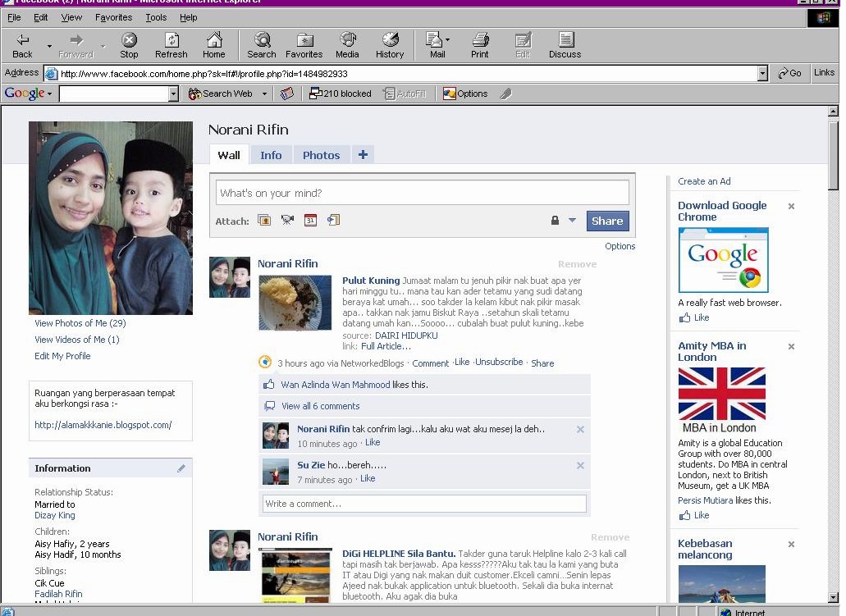Viewport: 846px width, 616px height.
Task: Open the File menu
Action: (14, 17)
